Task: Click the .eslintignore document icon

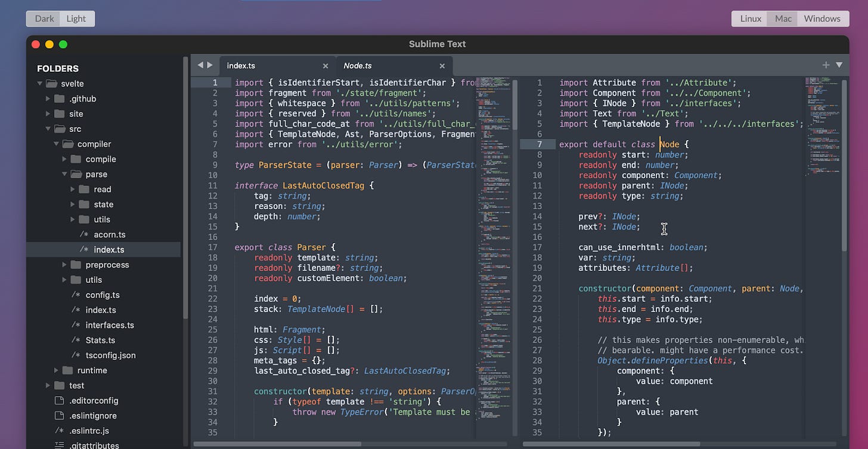Action: click(59, 416)
